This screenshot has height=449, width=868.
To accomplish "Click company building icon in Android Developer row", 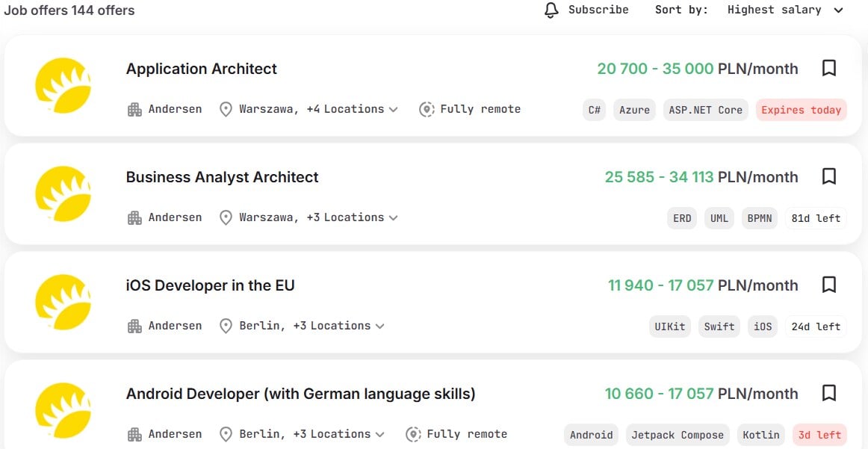I will tap(134, 435).
